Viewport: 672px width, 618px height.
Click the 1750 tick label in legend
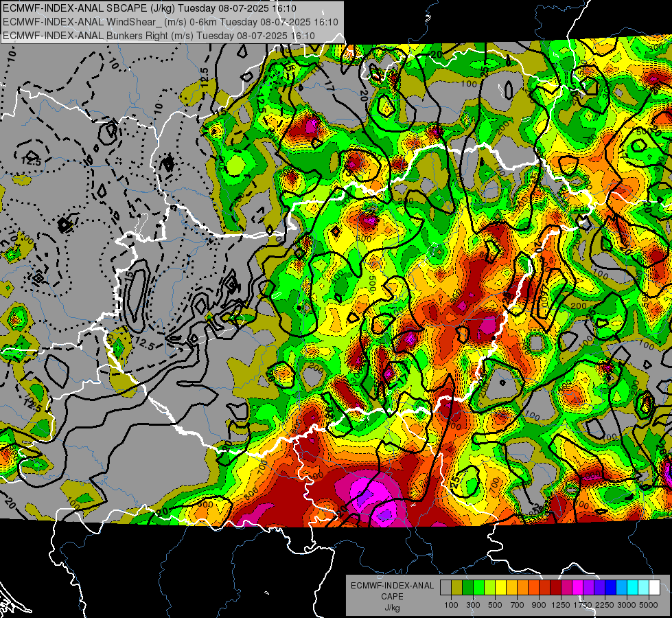click(x=583, y=605)
